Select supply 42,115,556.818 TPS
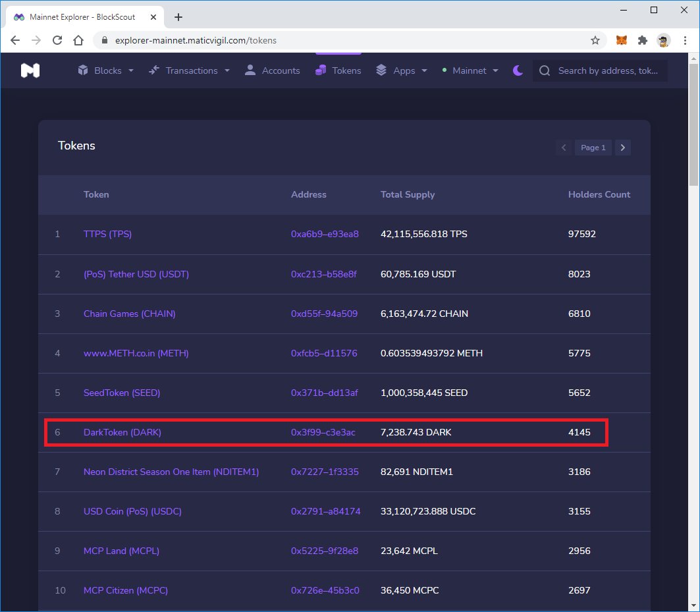The image size is (700, 612). (423, 234)
